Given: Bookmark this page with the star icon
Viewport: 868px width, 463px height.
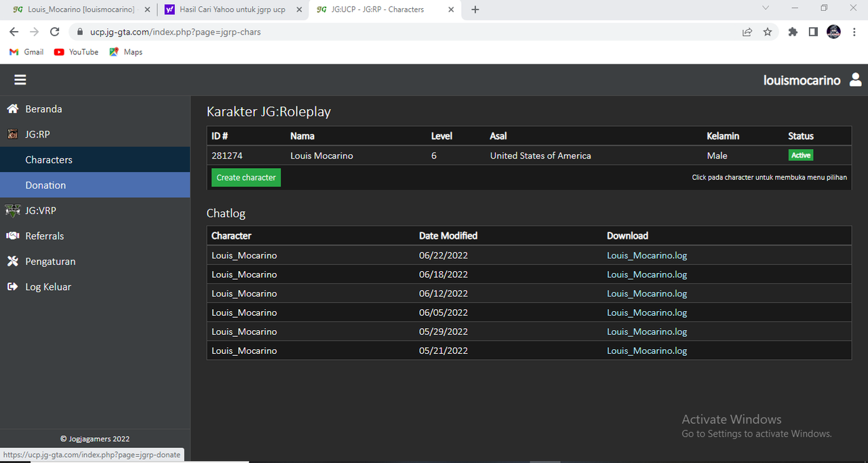Looking at the screenshot, I should (768, 32).
